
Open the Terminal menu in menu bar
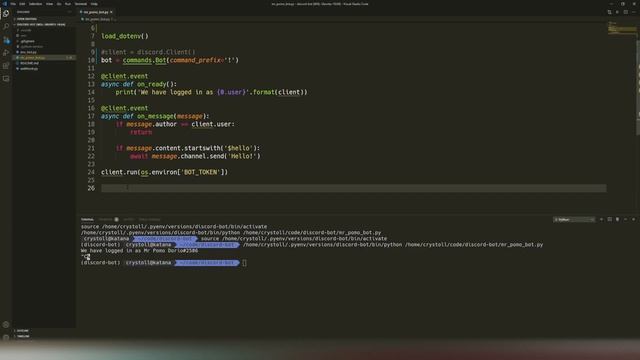tap(81, 4)
